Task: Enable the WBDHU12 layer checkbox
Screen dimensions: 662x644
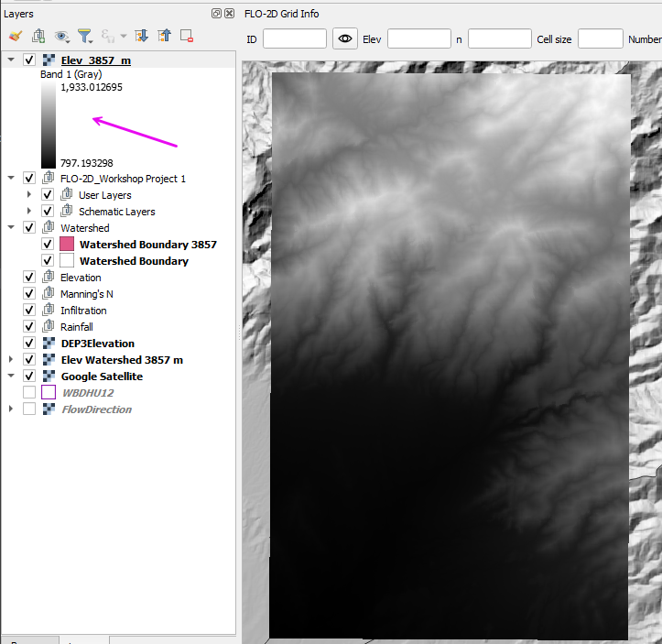Action: click(x=29, y=393)
